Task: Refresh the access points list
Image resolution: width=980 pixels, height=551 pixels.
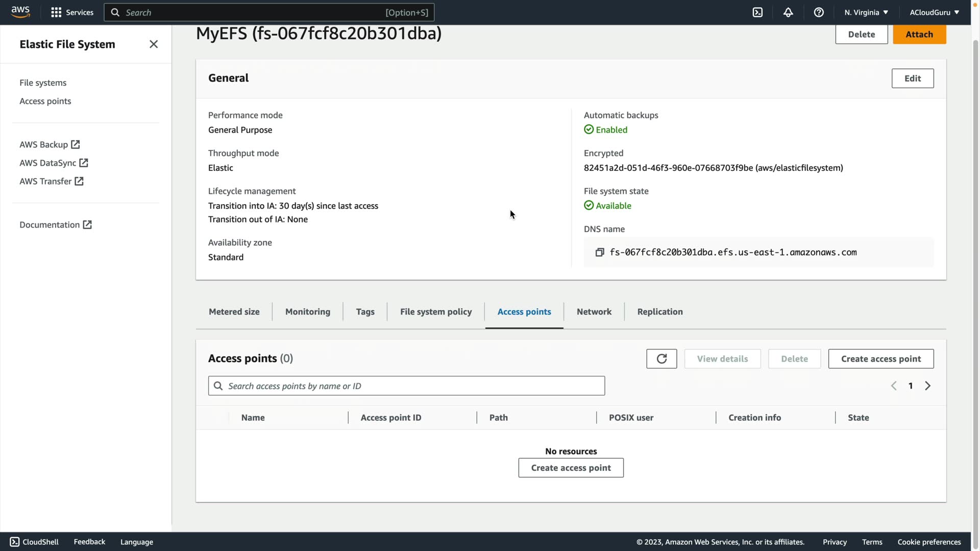Action: pyautogui.click(x=661, y=359)
